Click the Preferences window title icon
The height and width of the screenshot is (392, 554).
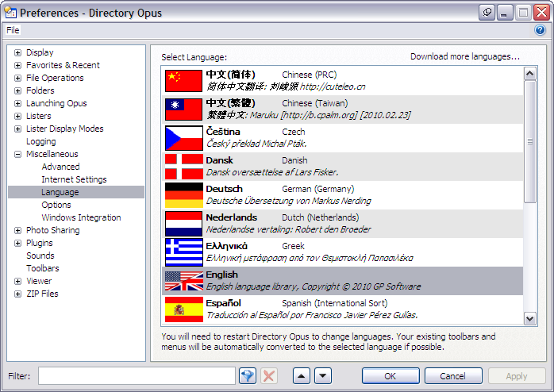pos(10,13)
